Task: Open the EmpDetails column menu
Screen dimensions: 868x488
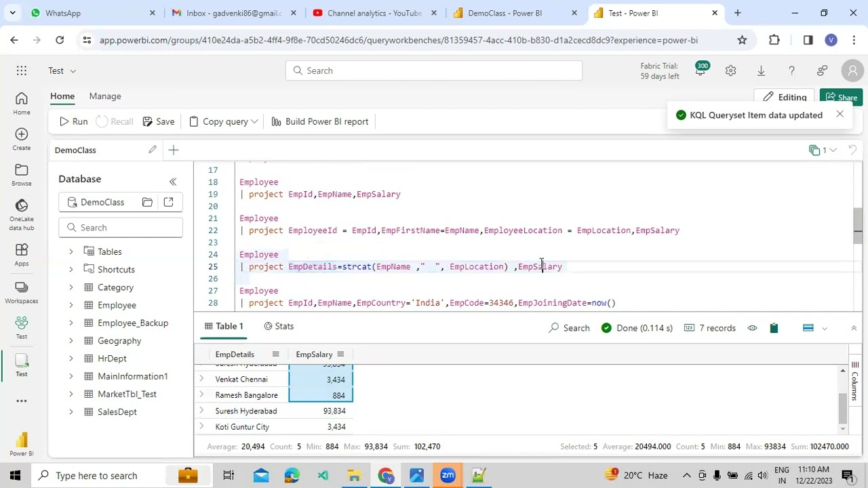Action: tap(275, 354)
